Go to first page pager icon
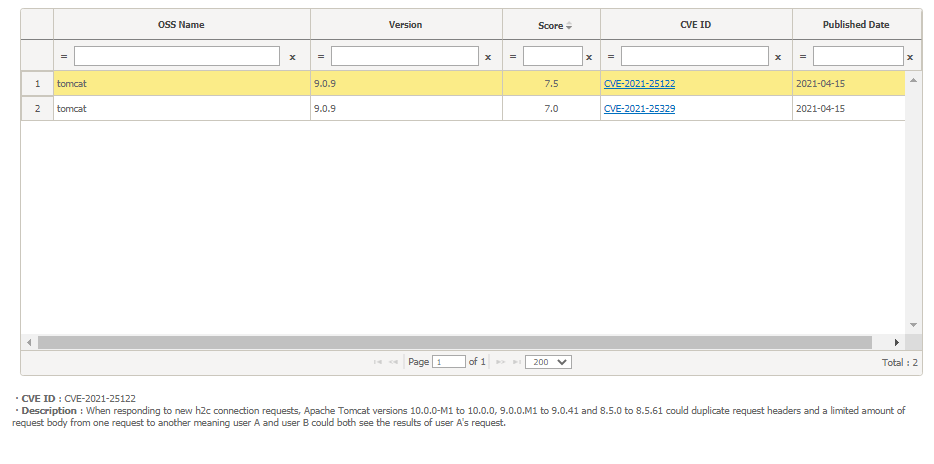Screen dimensions: 934x464 [x=377, y=362]
